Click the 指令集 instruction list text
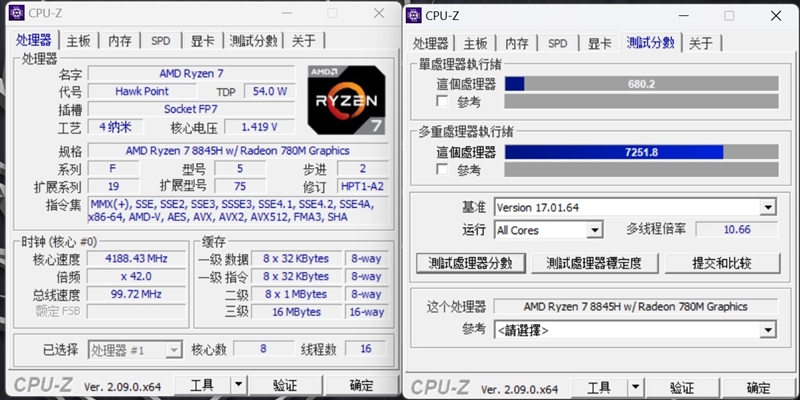 [238, 211]
